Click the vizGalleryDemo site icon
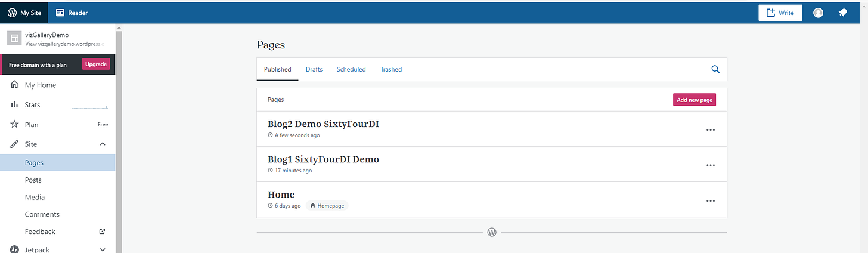Screen dimensions: 868x253 [x=14, y=39]
